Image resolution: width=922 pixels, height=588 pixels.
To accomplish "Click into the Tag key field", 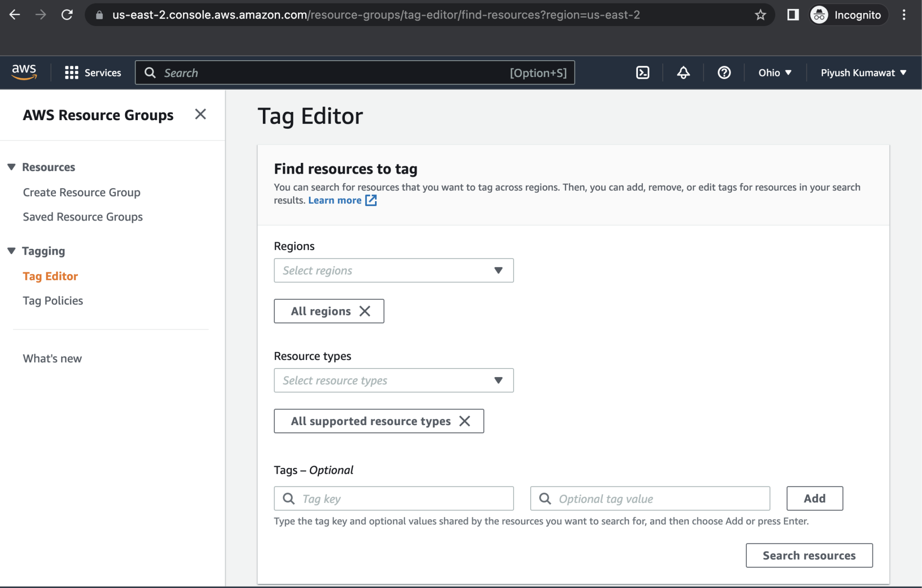I will tap(393, 498).
